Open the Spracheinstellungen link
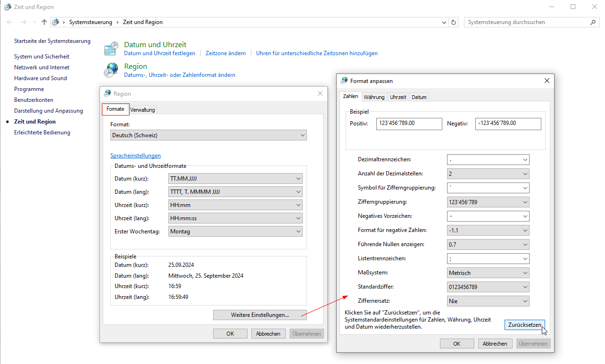 (135, 156)
